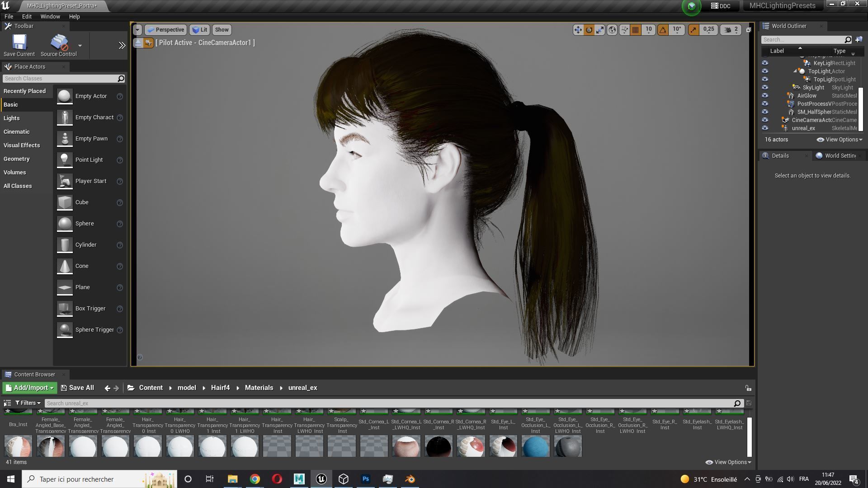Toggle surface snapping icon
This screenshot has width=868, height=488.
coord(624,30)
